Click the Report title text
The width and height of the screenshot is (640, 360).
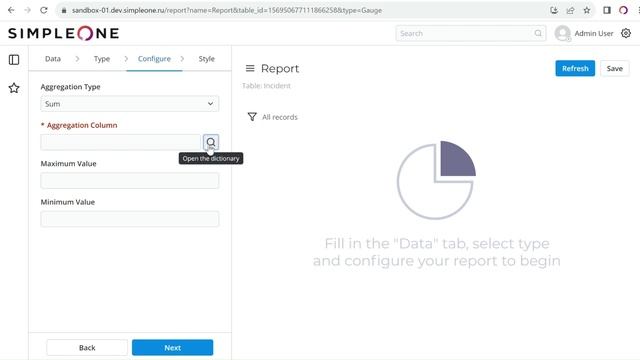coord(280,69)
